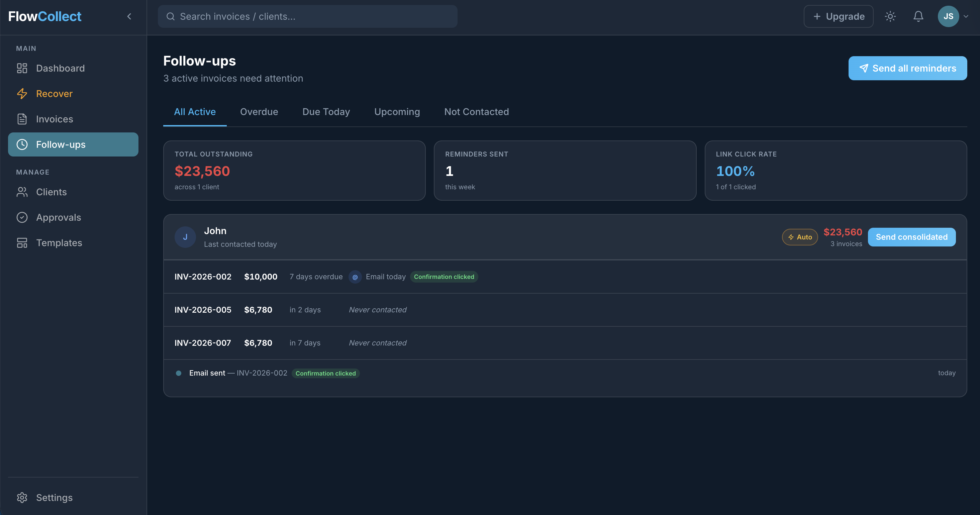Toggle the Auto badge for John
This screenshot has height=515, width=980.
click(800, 237)
